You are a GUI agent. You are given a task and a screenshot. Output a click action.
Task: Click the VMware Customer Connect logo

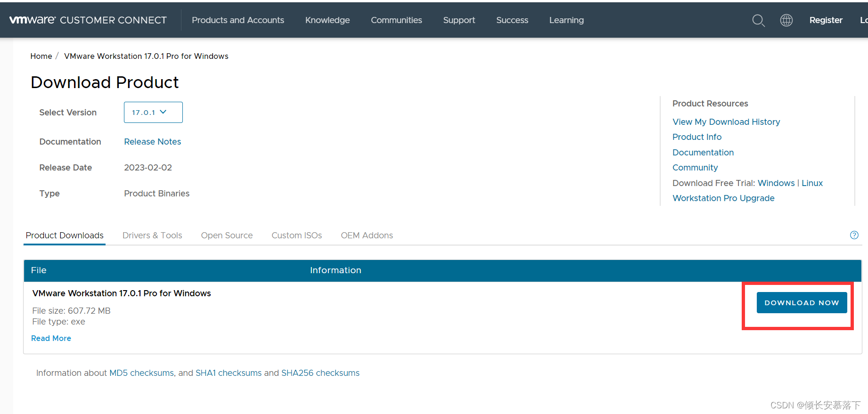pyautogui.click(x=88, y=20)
